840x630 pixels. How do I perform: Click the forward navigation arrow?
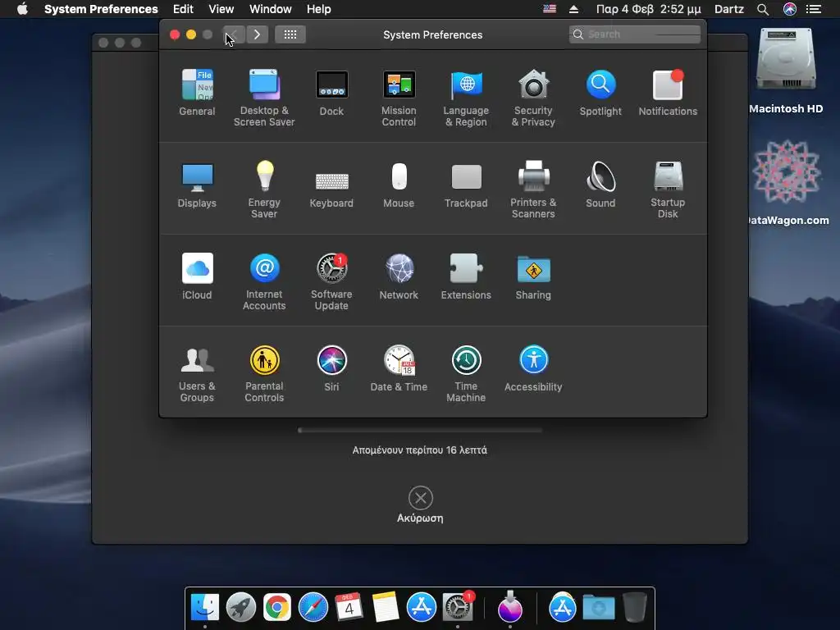[257, 34]
